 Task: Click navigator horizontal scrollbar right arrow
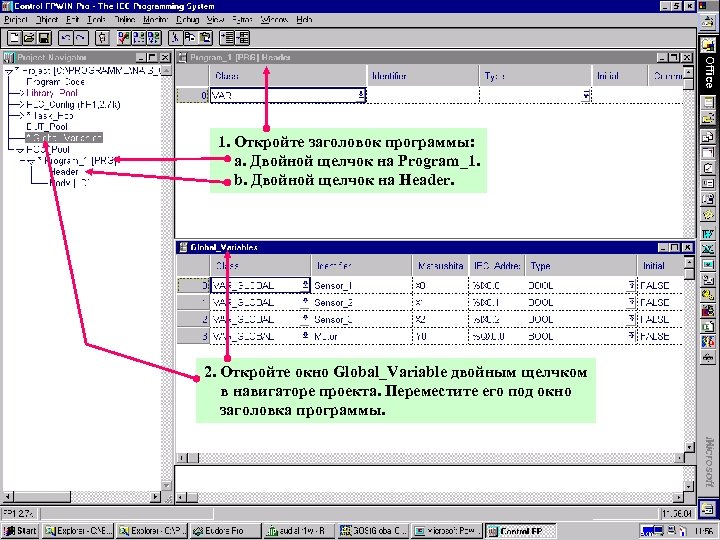pos(155,496)
